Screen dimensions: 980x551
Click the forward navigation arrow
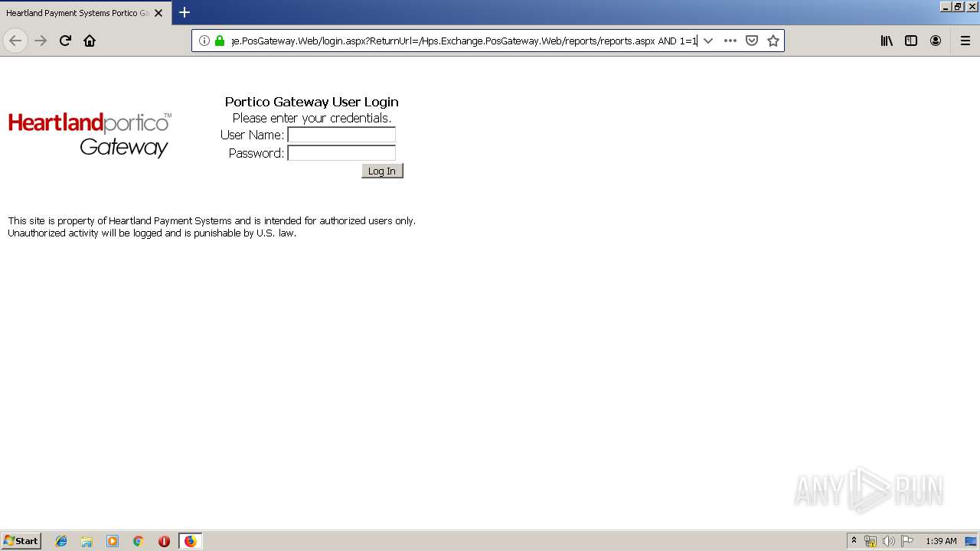41,41
